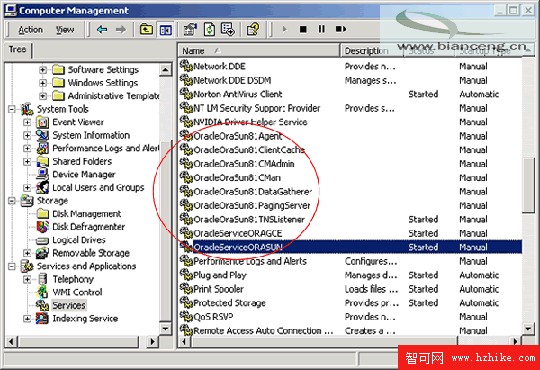Click the Description column header
The width and height of the screenshot is (540, 370).
(371, 51)
